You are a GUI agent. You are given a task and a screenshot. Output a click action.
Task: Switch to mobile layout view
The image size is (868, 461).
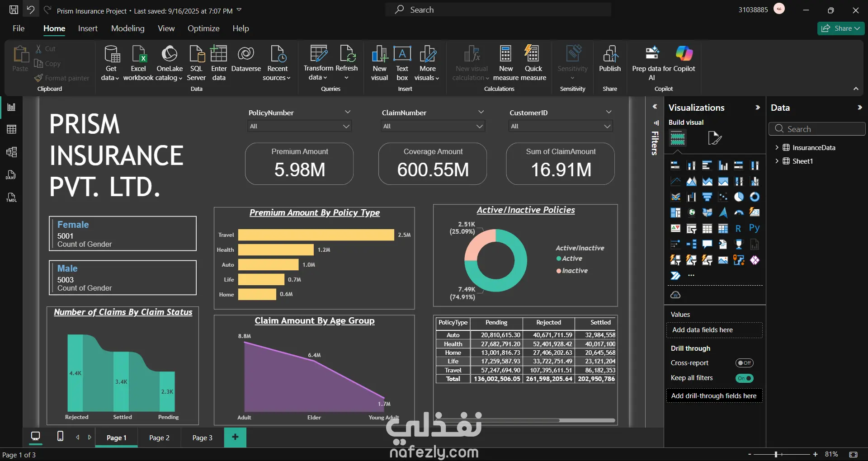[x=60, y=436]
